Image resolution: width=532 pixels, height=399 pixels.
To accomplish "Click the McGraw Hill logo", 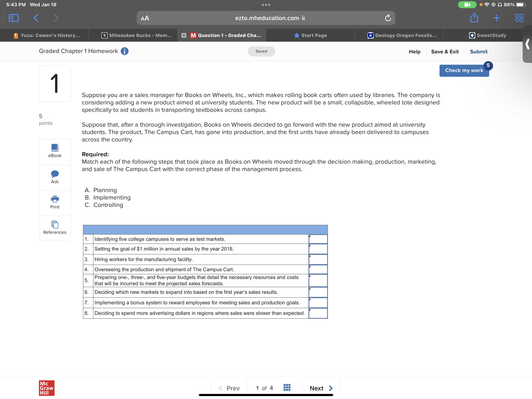I will 47,388.
